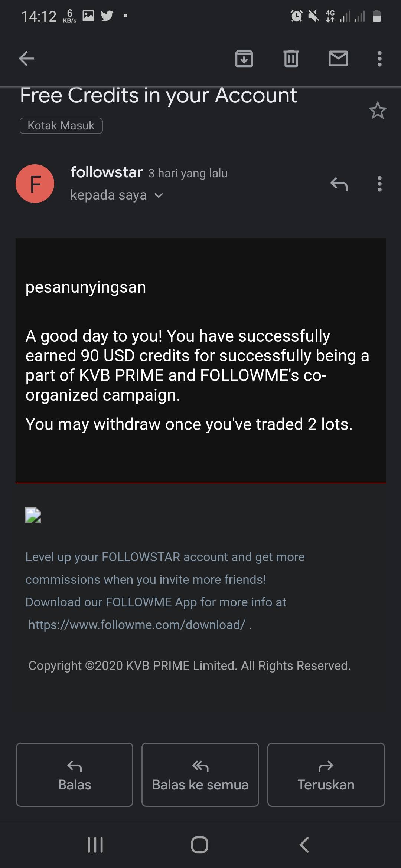Open Android recent apps

95,845
